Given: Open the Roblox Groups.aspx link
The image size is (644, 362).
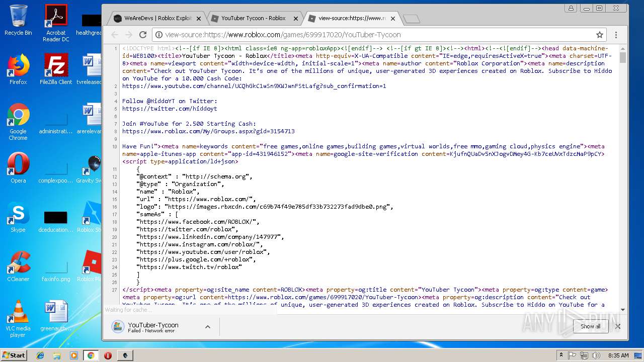Looking at the screenshot, I should point(208,131).
